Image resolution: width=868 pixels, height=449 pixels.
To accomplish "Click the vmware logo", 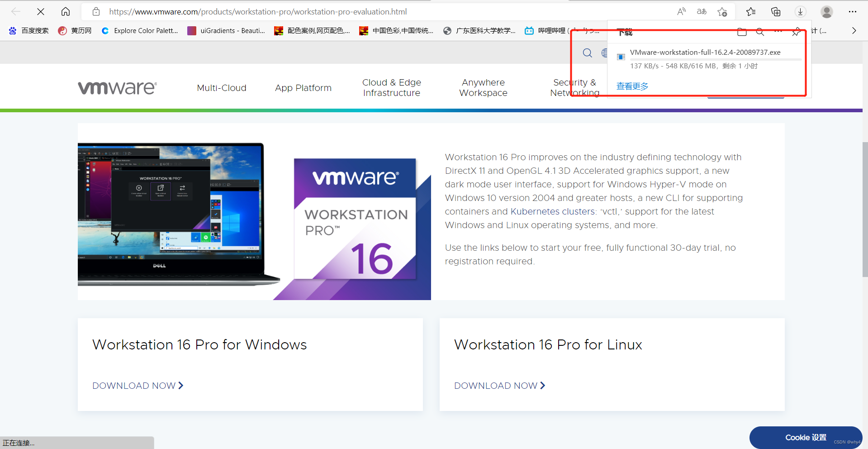I will tap(118, 87).
